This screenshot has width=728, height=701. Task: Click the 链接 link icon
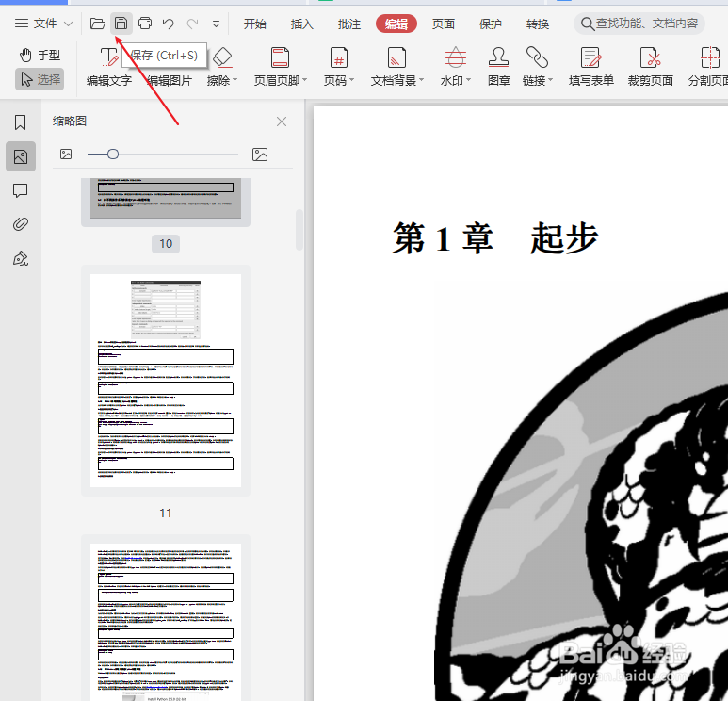[537, 57]
